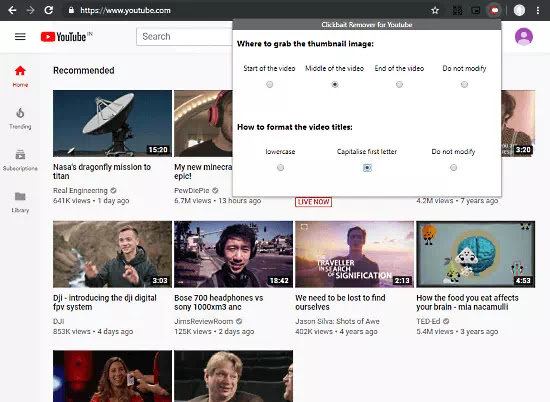
Task: Click the extension icon left of the highlighted one
Action: (476, 11)
